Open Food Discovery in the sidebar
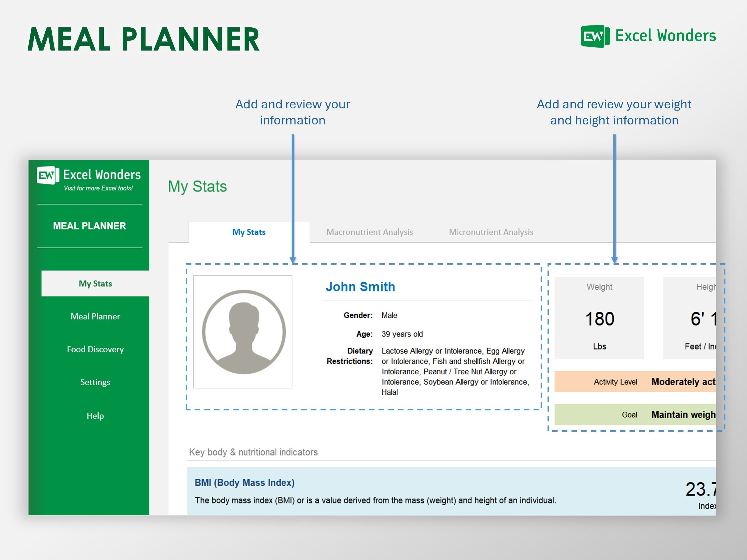Image resolution: width=747 pixels, height=560 pixels. point(95,349)
